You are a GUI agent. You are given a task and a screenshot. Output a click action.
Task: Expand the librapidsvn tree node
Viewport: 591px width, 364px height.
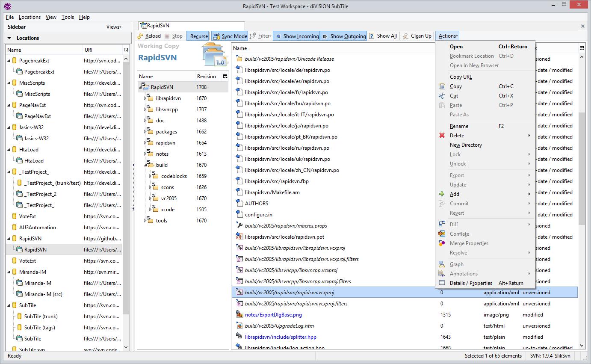click(x=145, y=98)
